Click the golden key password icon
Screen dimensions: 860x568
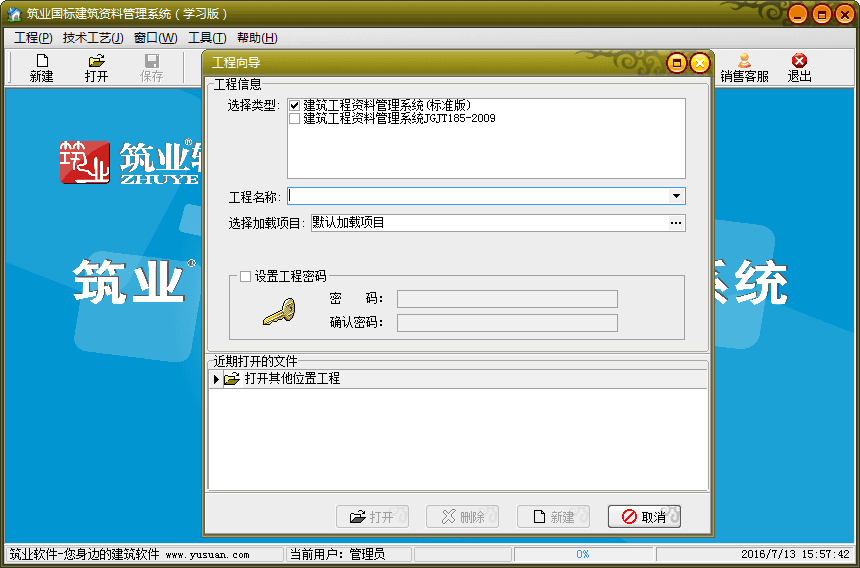pos(279,311)
